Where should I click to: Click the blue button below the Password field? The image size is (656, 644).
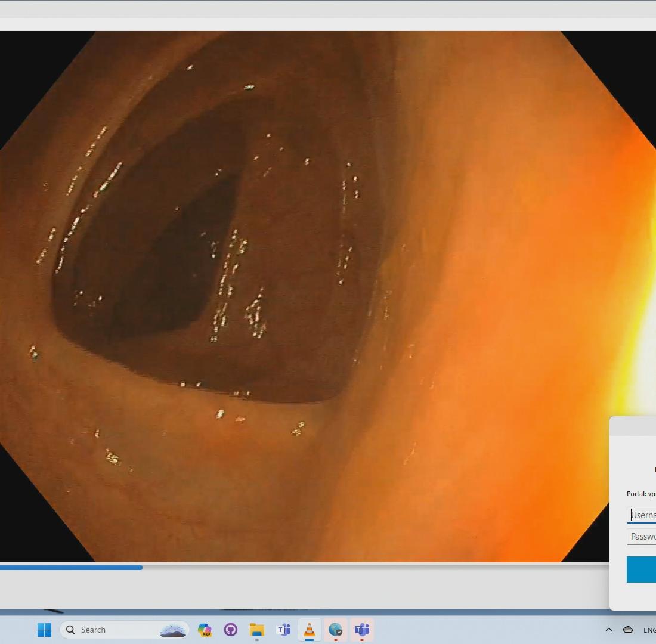[x=641, y=569]
